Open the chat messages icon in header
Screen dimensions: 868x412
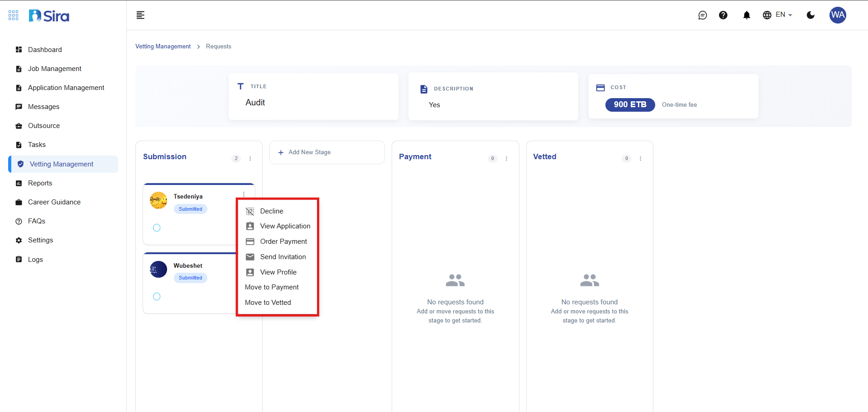pos(702,15)
